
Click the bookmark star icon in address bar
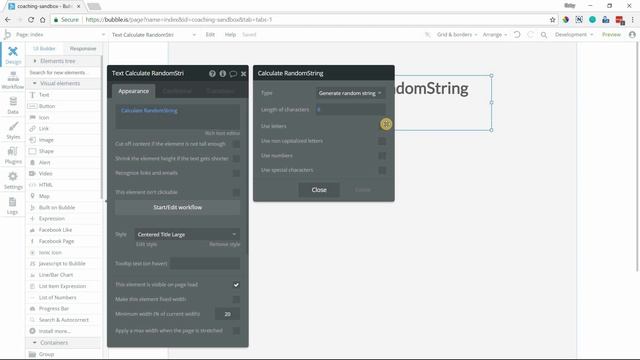553,20
